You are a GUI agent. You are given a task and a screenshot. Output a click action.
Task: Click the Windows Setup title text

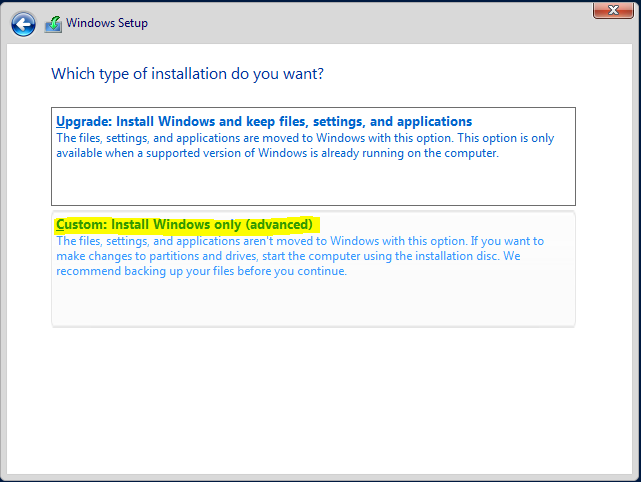click(107, 23)
